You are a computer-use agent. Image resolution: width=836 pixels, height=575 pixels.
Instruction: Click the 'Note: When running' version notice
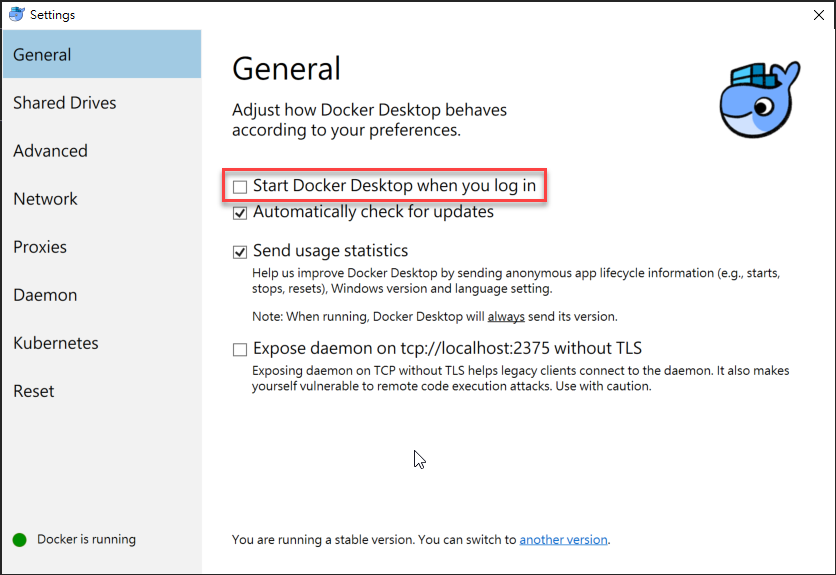435,316
